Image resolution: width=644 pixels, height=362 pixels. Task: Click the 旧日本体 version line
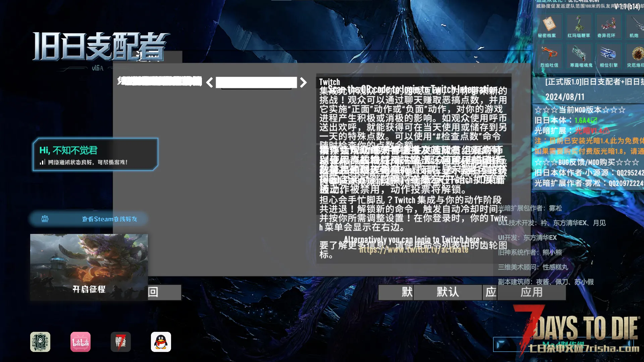(566, 120)
